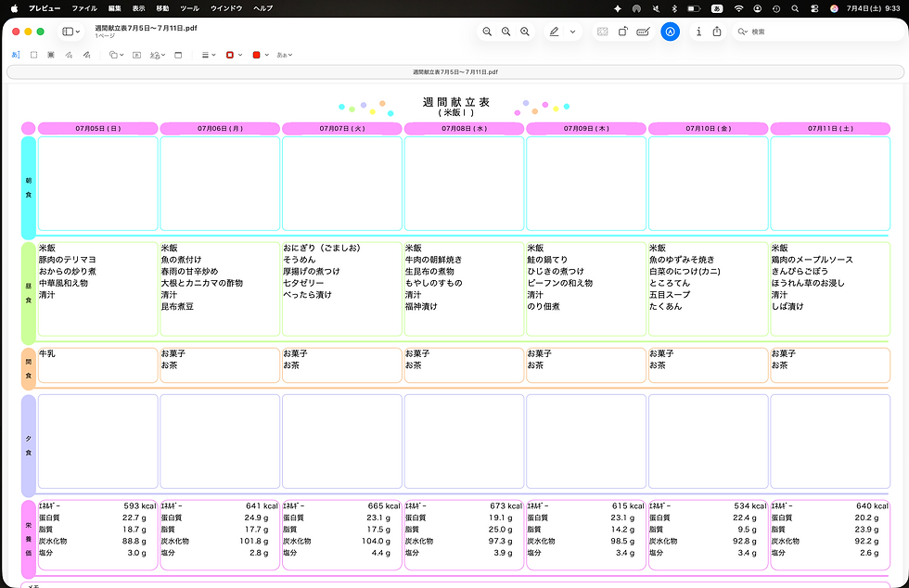Viewport: 909px width, 588px height.
Task: Select the redact tool
Action: (x=51, y=55)
